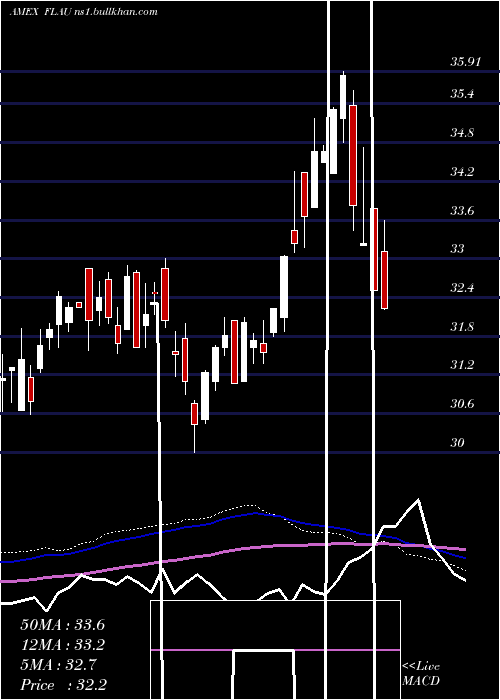500x700 pixels.
Task: Click the 35.4 price axis label
Action: click(x=462, y=94)
